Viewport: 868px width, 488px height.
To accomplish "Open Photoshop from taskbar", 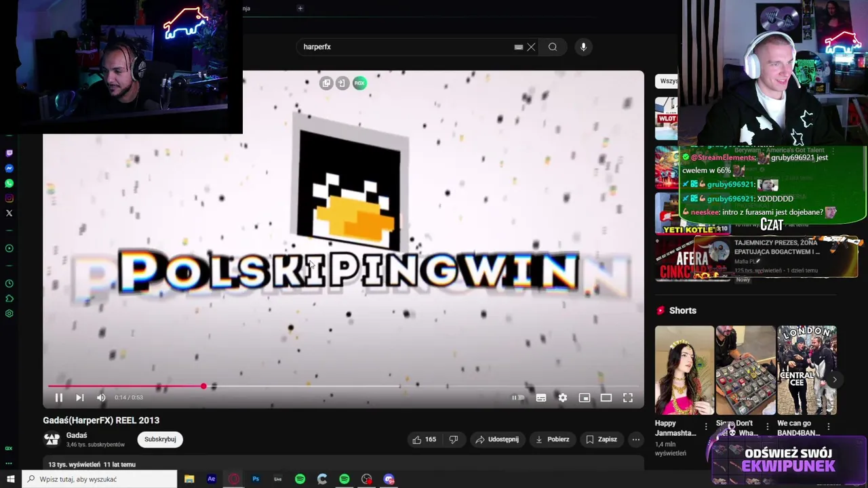I will pos(256,479).
